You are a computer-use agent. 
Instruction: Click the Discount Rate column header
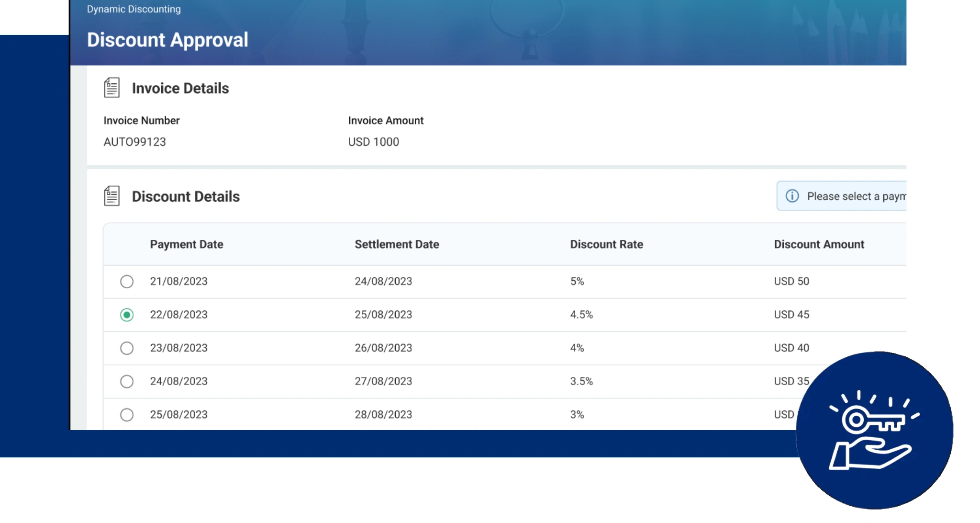pos(606,244)
